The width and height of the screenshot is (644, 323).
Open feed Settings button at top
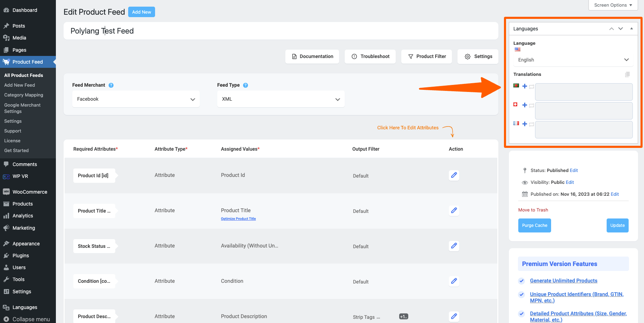coord(478,56)
